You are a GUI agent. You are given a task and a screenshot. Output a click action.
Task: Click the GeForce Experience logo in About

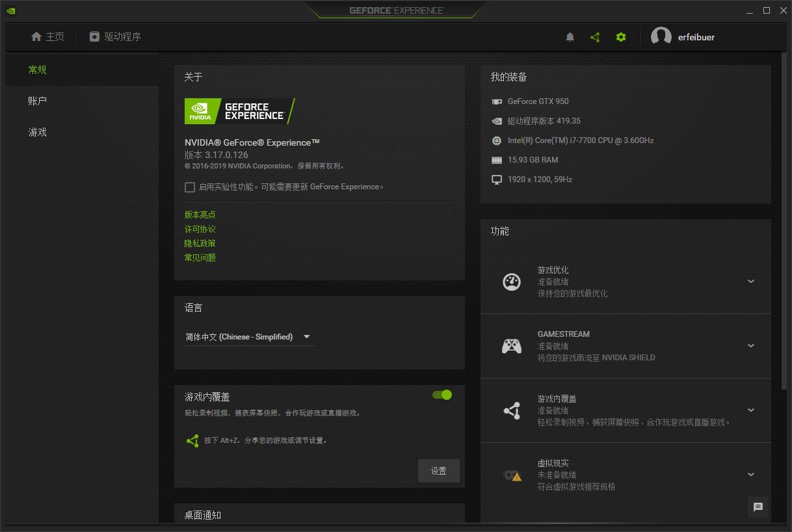240,111
